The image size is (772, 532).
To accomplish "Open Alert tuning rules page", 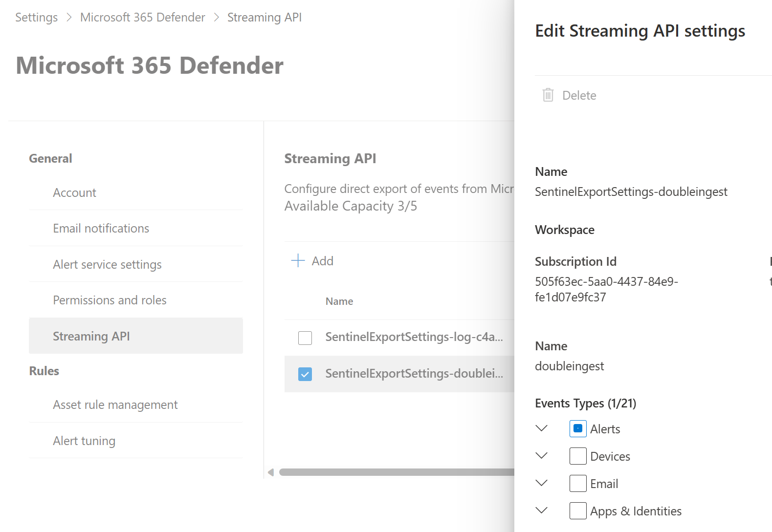I will click(136, 441).
